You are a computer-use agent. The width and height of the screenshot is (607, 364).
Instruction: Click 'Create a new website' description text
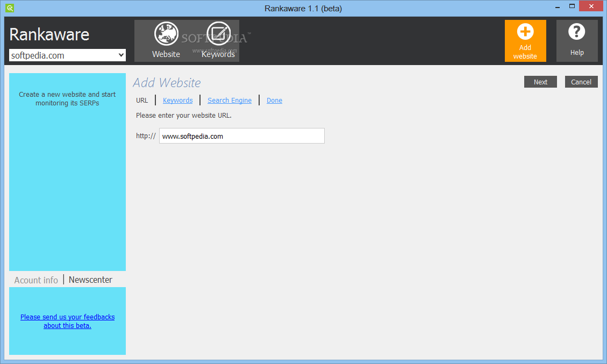67,99
